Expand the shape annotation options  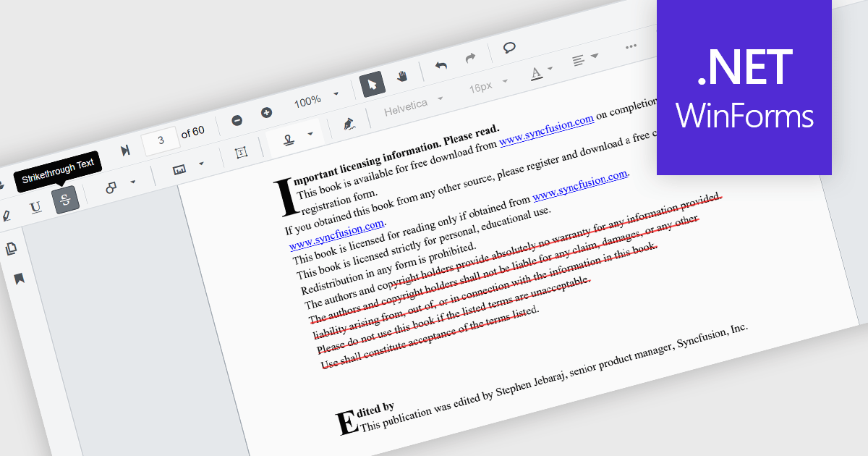(133, 182)
